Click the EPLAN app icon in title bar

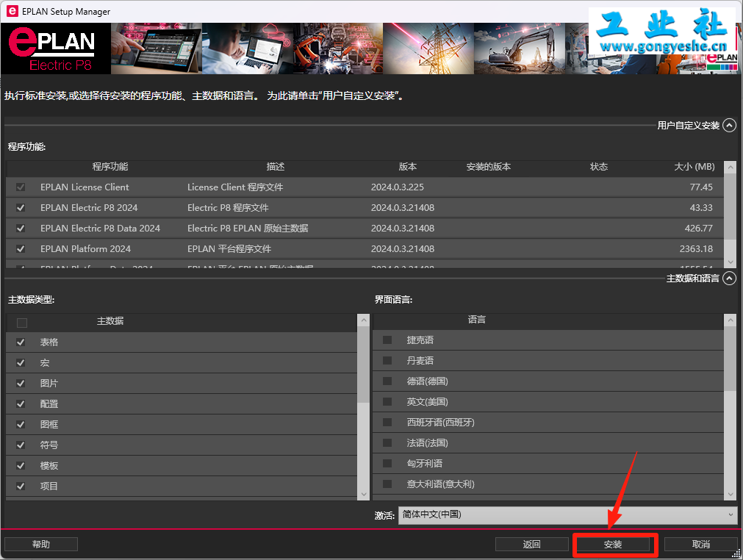11,11
